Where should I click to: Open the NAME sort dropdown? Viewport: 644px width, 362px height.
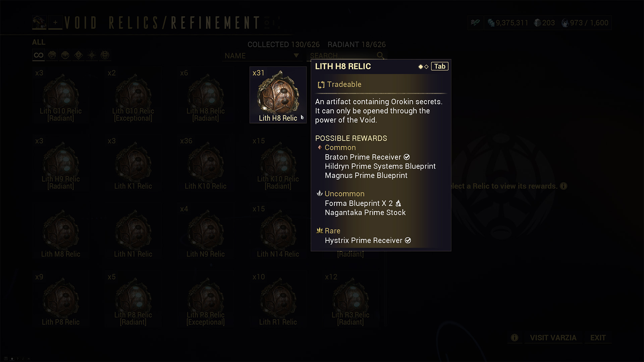[x=262, y=56]
